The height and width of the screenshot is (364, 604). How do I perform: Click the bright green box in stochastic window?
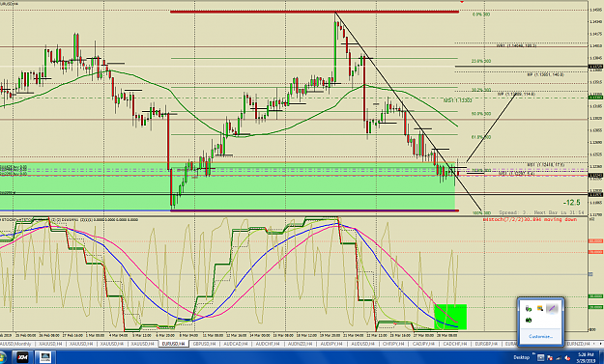(450, 317)
